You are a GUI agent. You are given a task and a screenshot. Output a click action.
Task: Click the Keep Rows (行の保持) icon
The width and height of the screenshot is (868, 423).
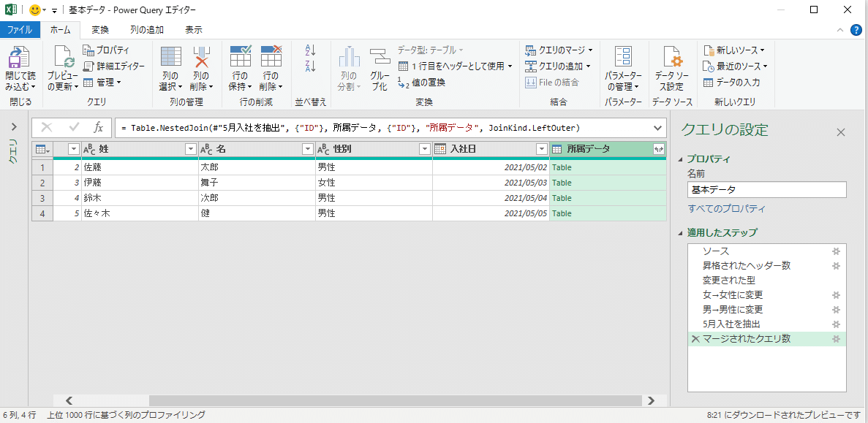point(241,58)
